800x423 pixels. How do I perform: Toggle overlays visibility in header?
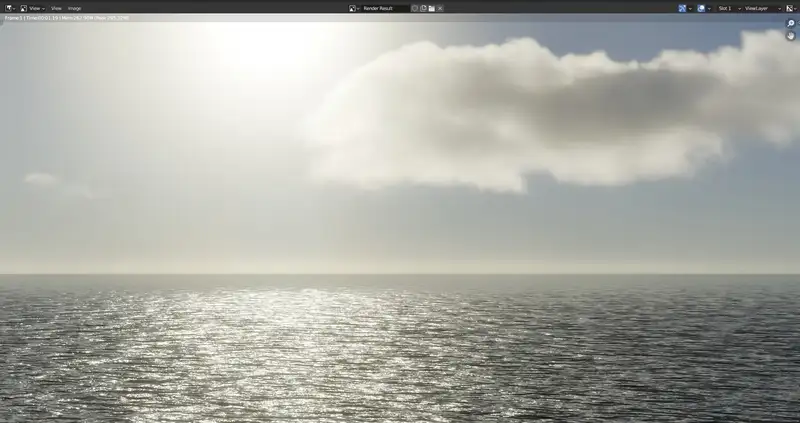click(701, 8)
